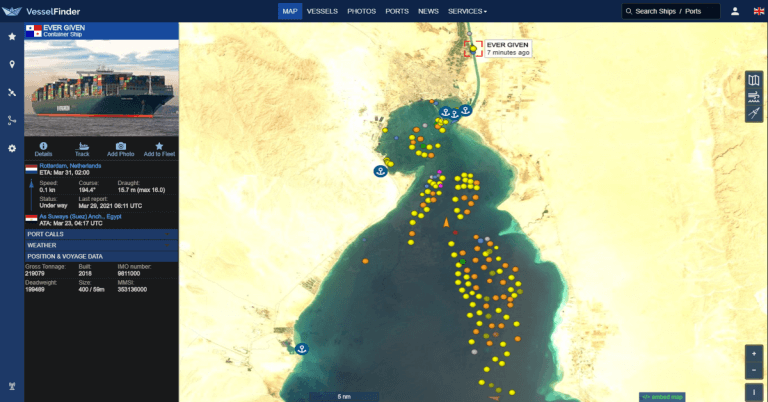Screen dimensions: 768x402
Task: Click the Gross Tonnage value 219079
Action: point(35,274)
